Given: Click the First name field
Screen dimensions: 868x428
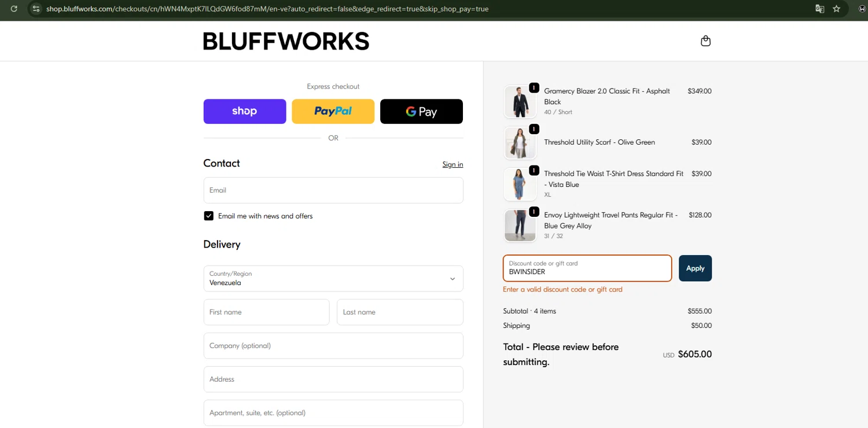Looking at the screenshot, I should (266, 312).
